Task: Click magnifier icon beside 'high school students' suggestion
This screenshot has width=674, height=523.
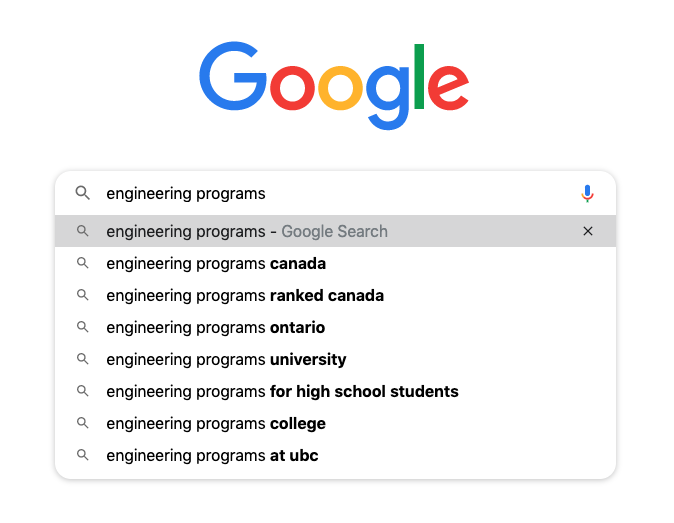Action: point(83,391)
